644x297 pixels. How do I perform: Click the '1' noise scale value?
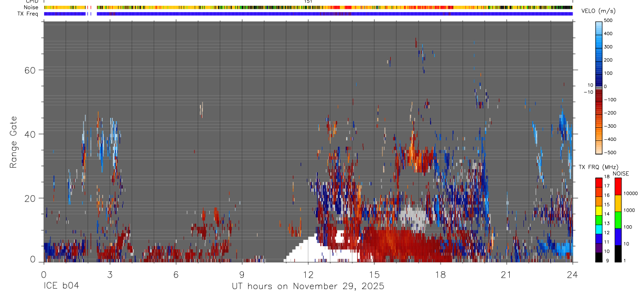coord(625,260)
